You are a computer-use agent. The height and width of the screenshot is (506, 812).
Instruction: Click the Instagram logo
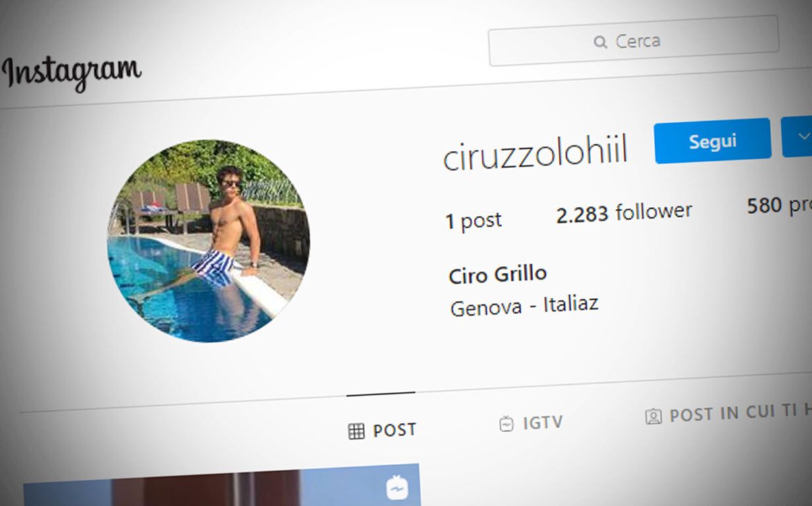[71, 72]
